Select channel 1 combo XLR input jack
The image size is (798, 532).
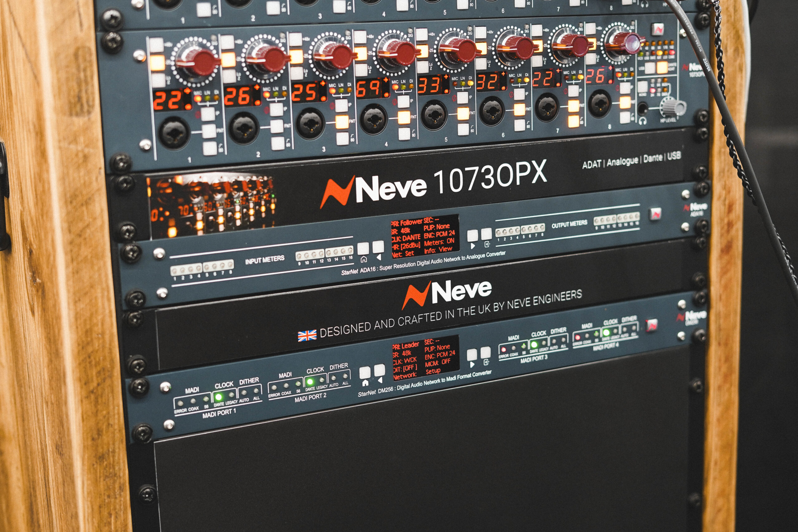click(175, 133)
